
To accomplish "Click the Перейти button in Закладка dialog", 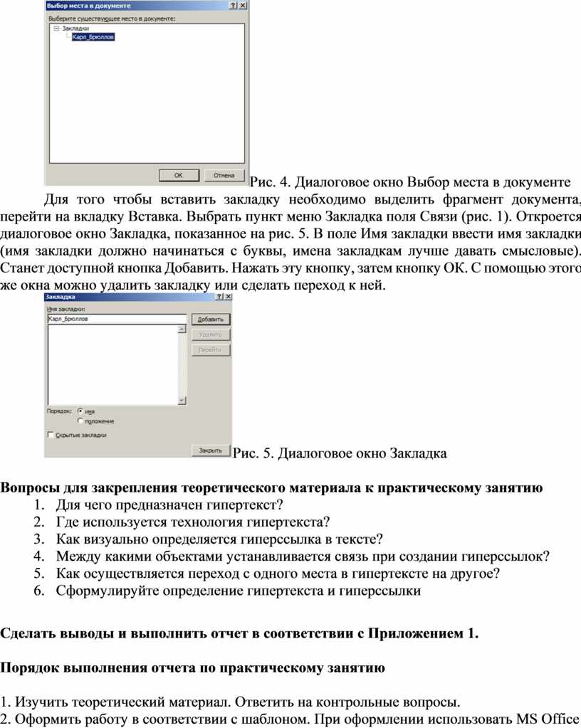I will pos(211,350).
